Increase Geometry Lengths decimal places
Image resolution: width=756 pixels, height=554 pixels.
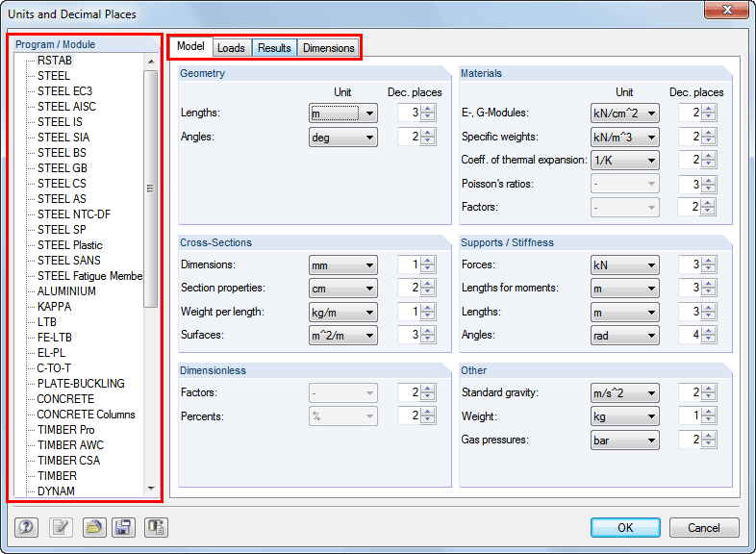pos(428,109)
